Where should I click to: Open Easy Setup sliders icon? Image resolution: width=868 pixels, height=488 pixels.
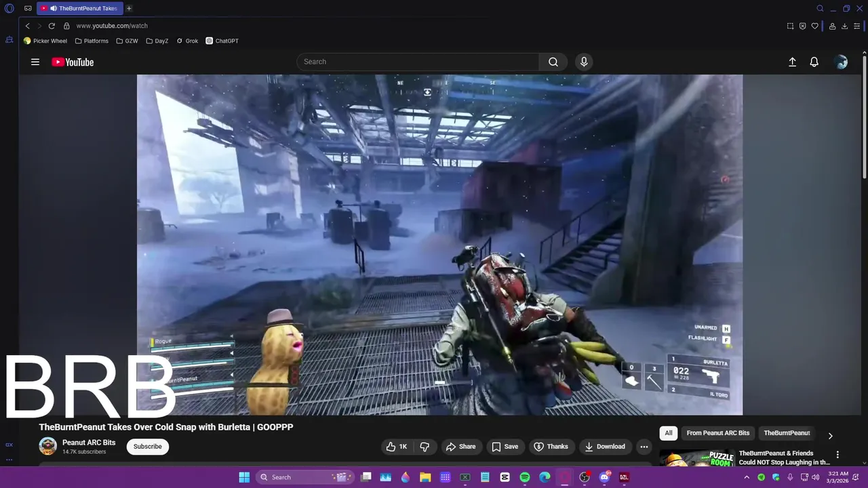point(857,26)
